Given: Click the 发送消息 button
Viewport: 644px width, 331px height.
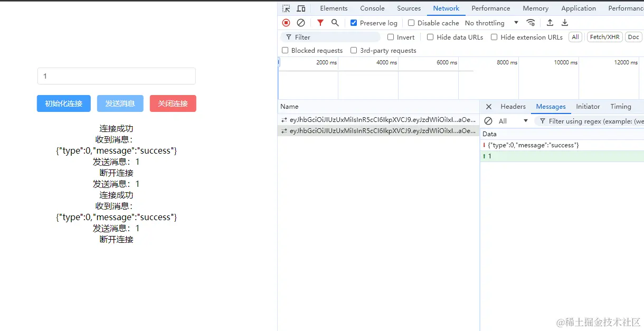Looking at the screenshot, I should [x=120, y=103].
